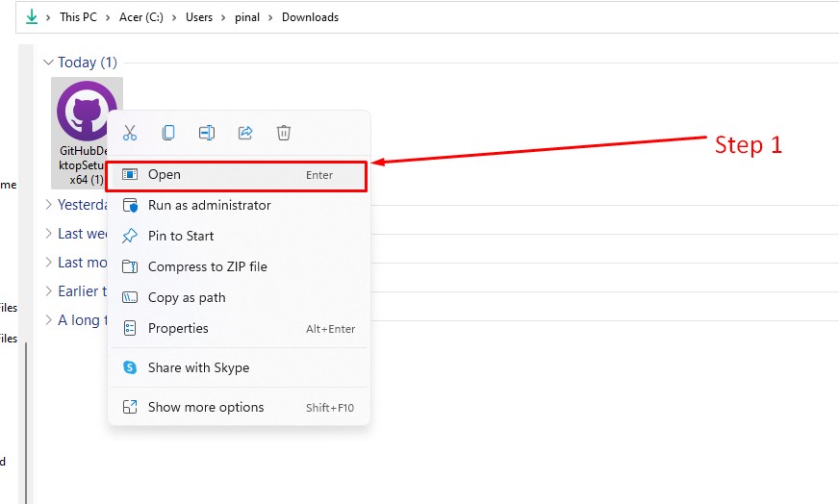Click the Today (1) group header text
Image resolution: width=839 pixels, height=504 pixels.
click(x=88, y=63)
